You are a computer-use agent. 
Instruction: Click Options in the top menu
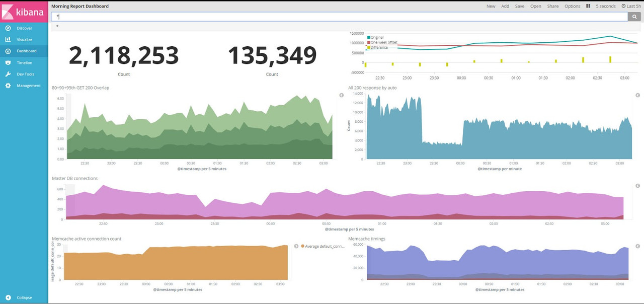pyautogui.click(x=572, y=7)
